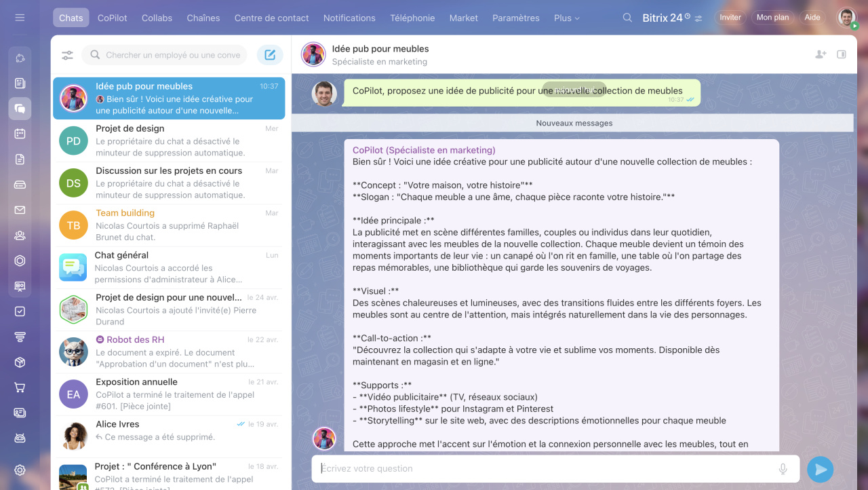
Task: Open the Mail envelope icon in sidebar
Action: pyautogui.click(x=20, y=210)
